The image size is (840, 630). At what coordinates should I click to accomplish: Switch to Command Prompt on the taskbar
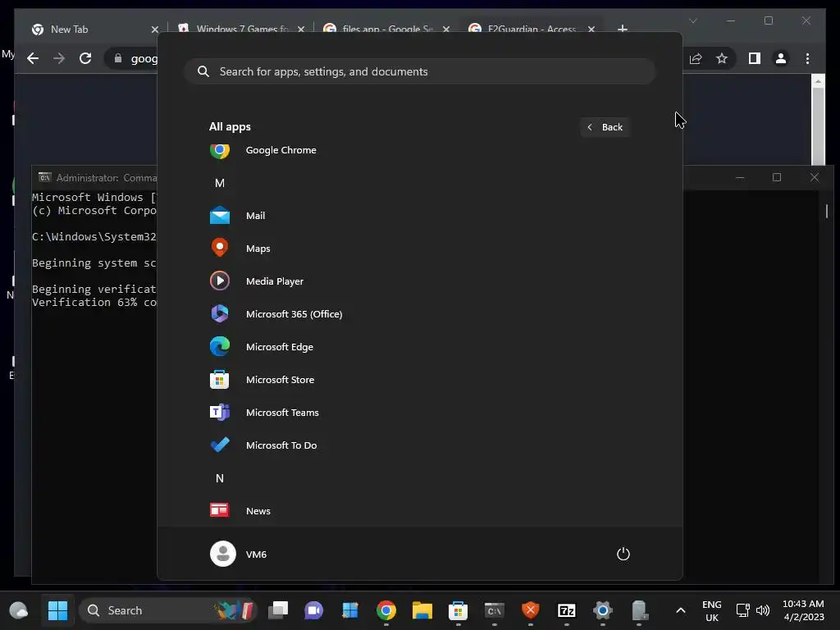click(x=495, y=610)
